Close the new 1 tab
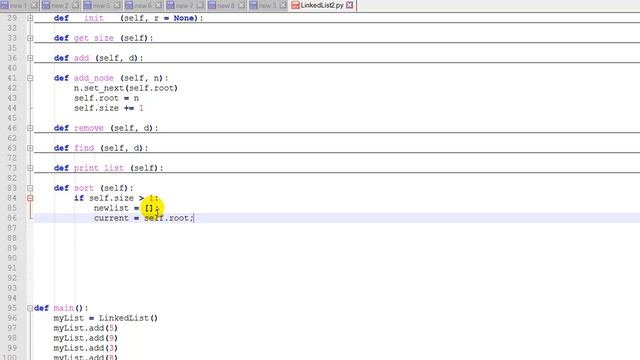The image size is (640, 360). (34, 5)
